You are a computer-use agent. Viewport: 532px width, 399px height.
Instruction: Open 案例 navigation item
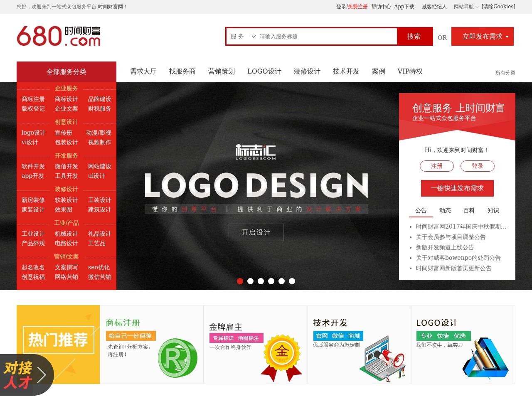(x=379, y=71)
